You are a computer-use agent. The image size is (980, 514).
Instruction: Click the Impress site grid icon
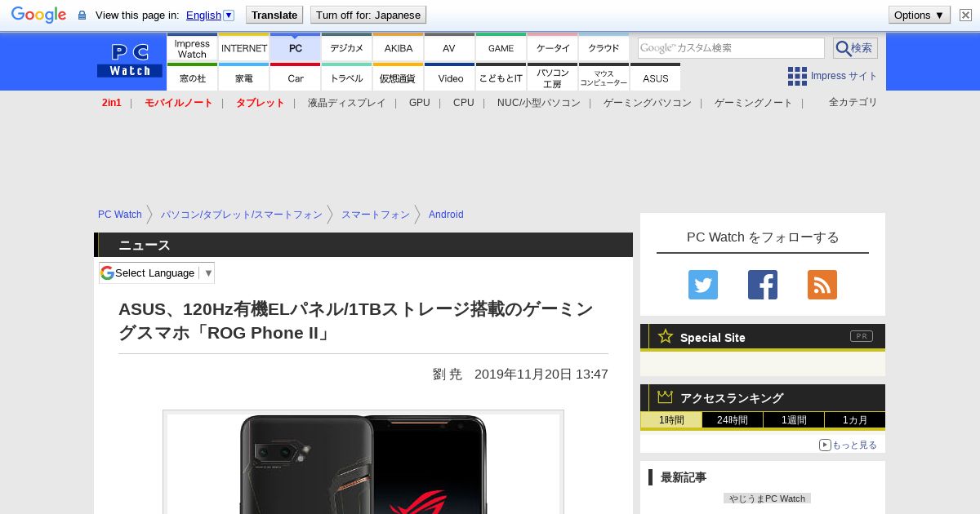click(797, 76)
